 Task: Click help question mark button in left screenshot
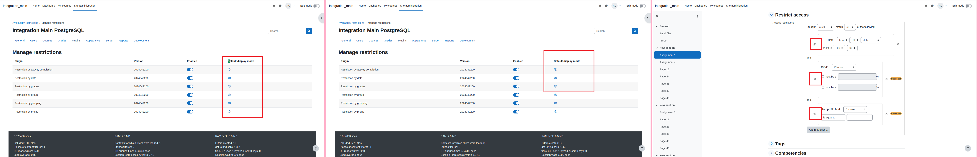[315, 148]
